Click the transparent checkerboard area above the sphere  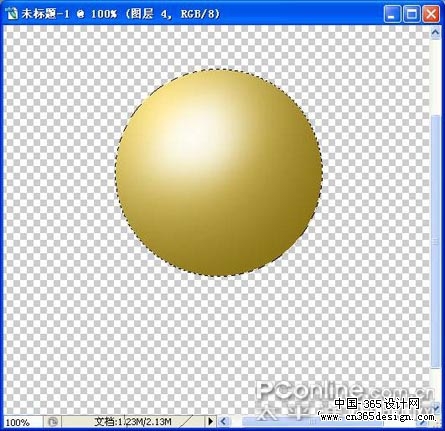[x=217, y=47]
